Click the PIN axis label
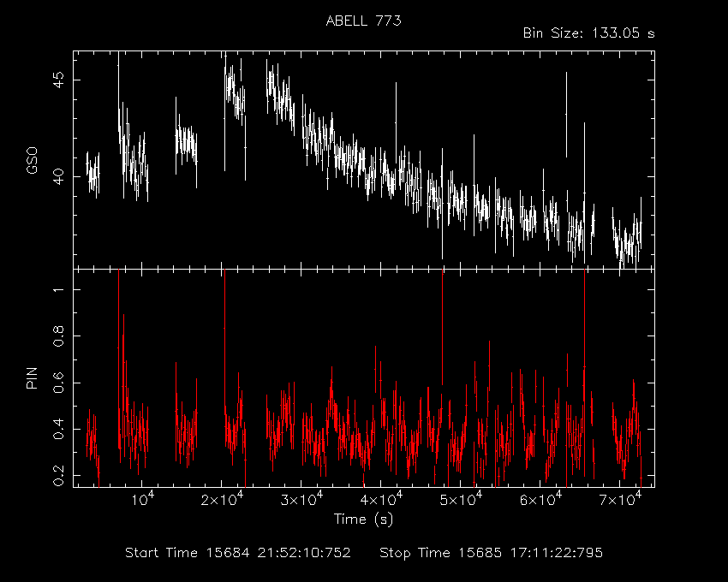 32,377
